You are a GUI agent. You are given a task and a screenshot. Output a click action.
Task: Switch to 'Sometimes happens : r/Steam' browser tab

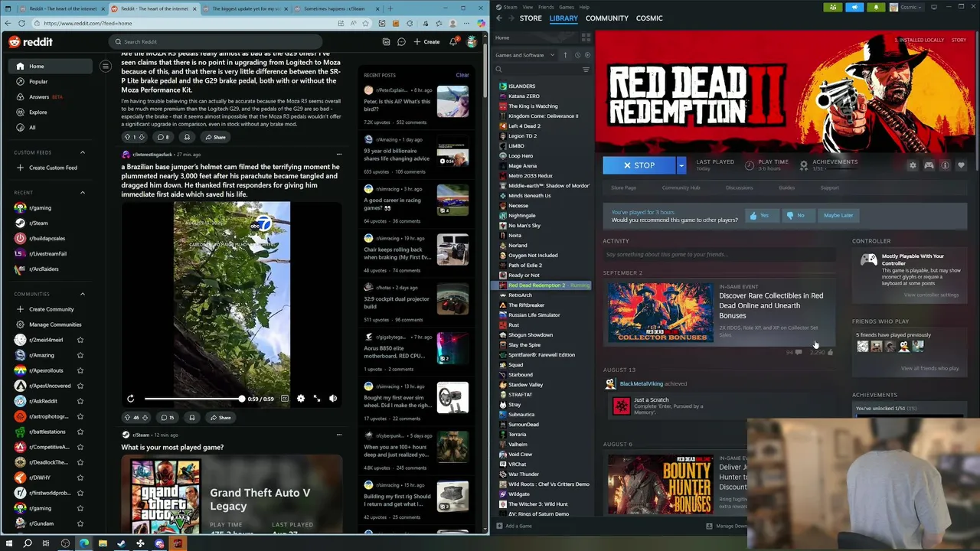click(x=334, y=8)
